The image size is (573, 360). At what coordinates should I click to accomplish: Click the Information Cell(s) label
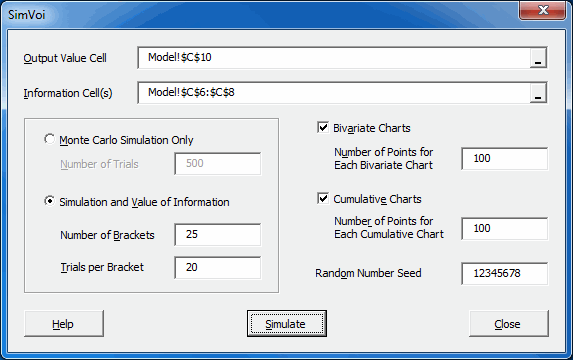click(68, 93)
